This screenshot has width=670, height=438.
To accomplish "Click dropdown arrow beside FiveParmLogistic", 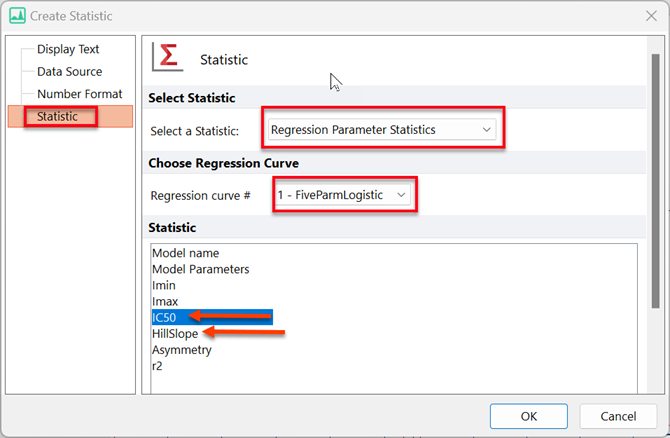I will point(402,195).
